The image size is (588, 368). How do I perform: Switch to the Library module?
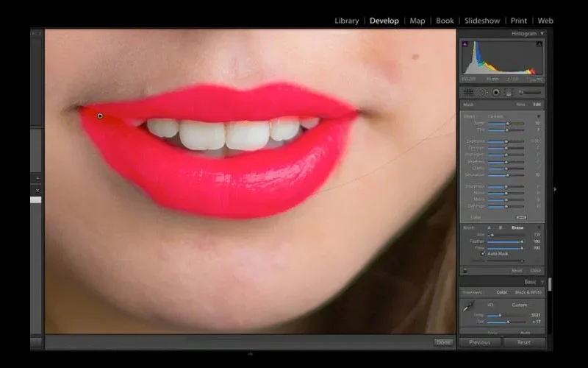coord(346,21)
